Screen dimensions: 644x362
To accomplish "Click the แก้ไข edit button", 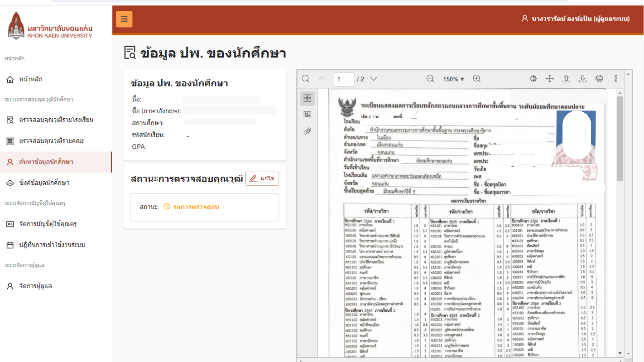I will click(x=262, y=178).
